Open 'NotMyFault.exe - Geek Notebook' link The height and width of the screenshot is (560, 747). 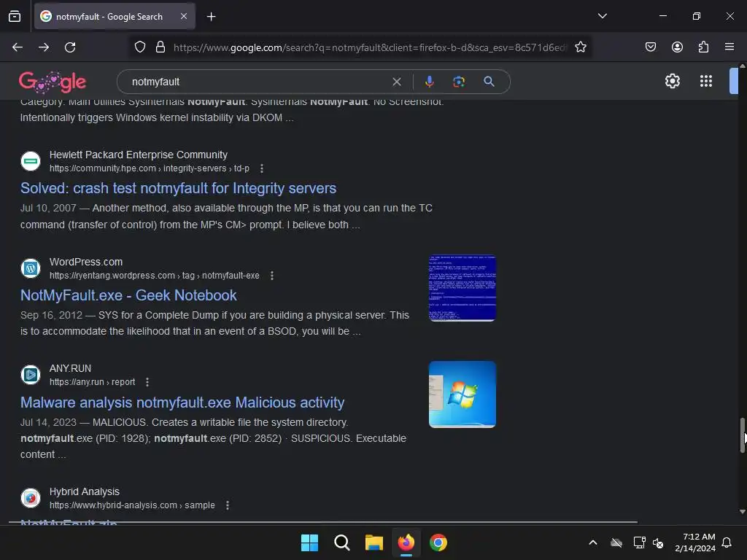128,295
